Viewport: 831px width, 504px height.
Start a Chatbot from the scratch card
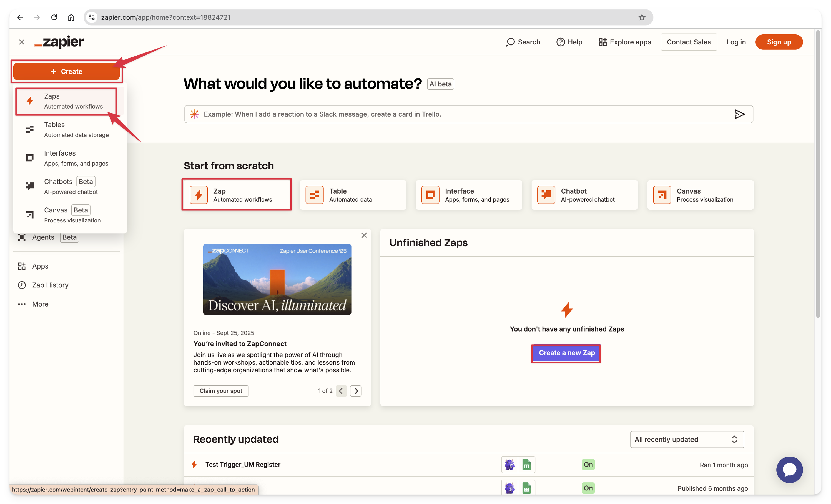pyautogui.click(x=584, y=194)
